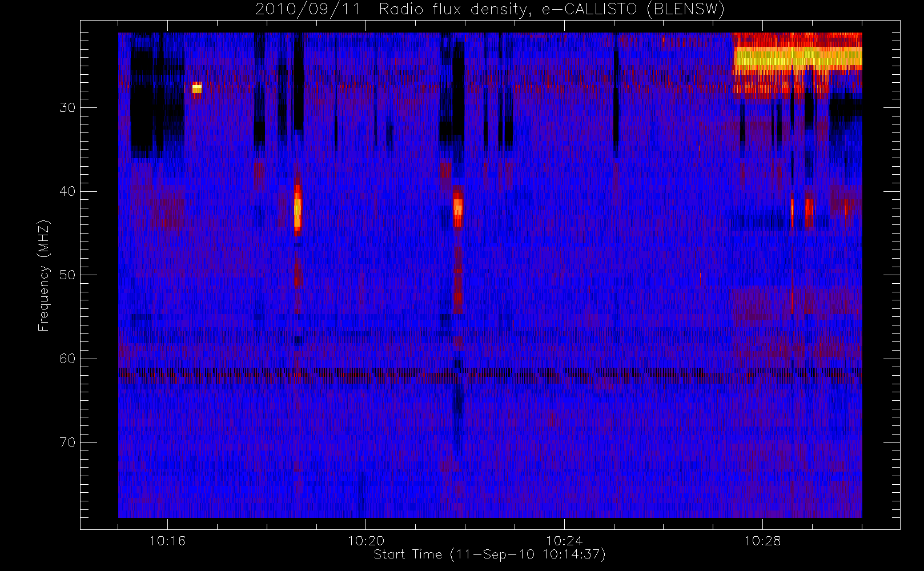Screen dimensions: 924x571
Task: Click the 30 frequency tick label
Action: point(67,108)
